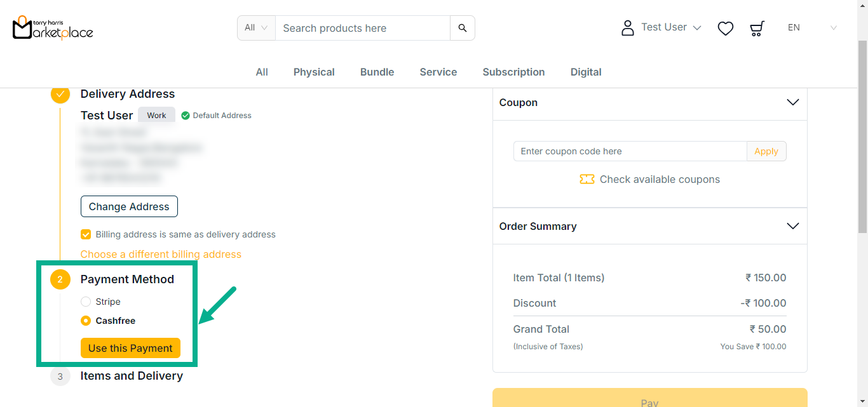The height and width of the screenshot is (407, 868).
Task: Collapse the Coupon section
Action: [x=792, y=102]
